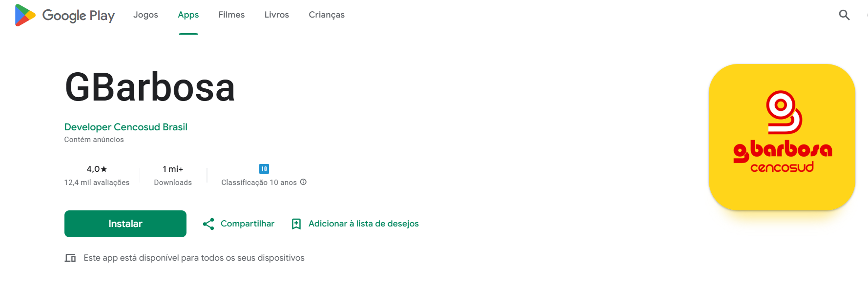Click the 12,4 mil avaliações text
868x287 pixels.
[97, 183]
